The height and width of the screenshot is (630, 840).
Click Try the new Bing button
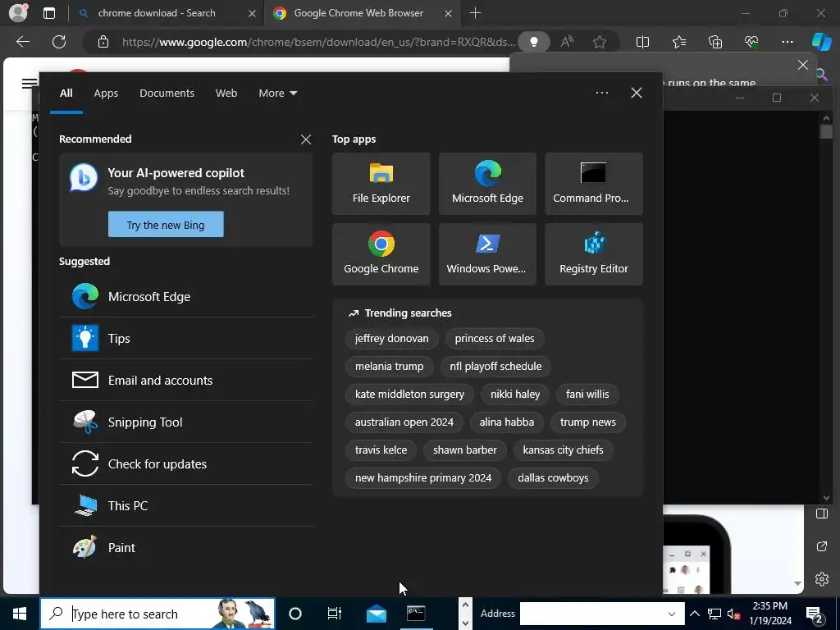coord(166,225)
